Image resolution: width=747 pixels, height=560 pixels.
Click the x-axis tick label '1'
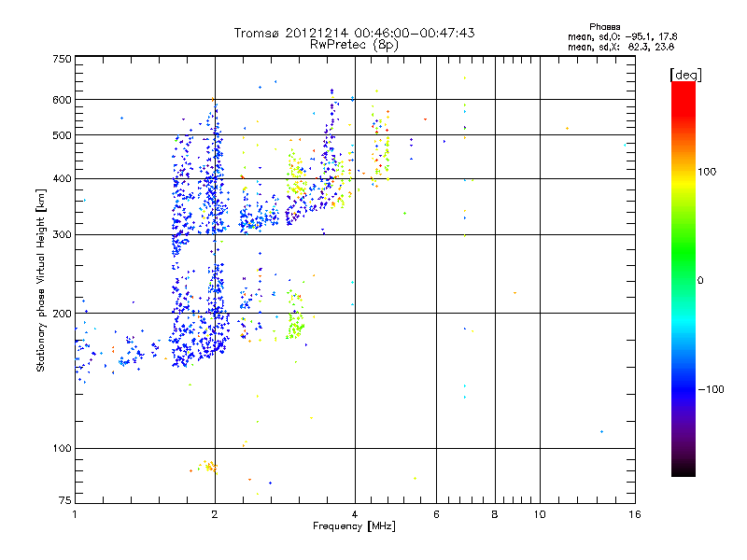click(75, 514)
